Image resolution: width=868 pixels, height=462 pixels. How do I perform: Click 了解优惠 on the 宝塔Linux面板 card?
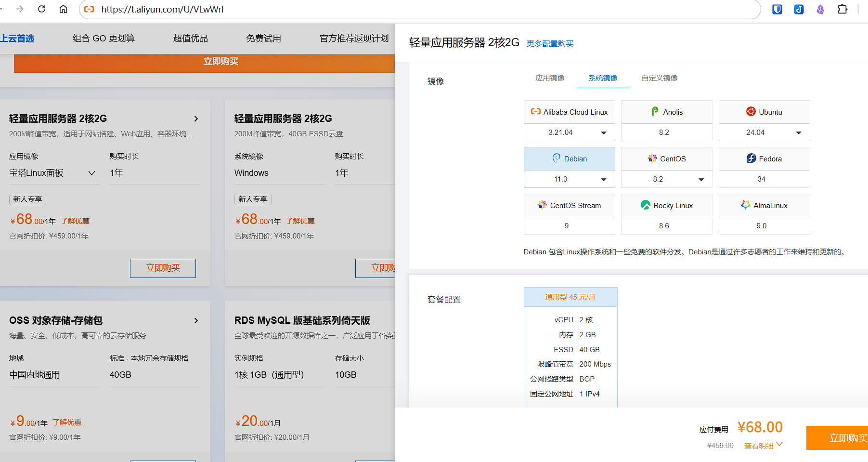(75, 221)
